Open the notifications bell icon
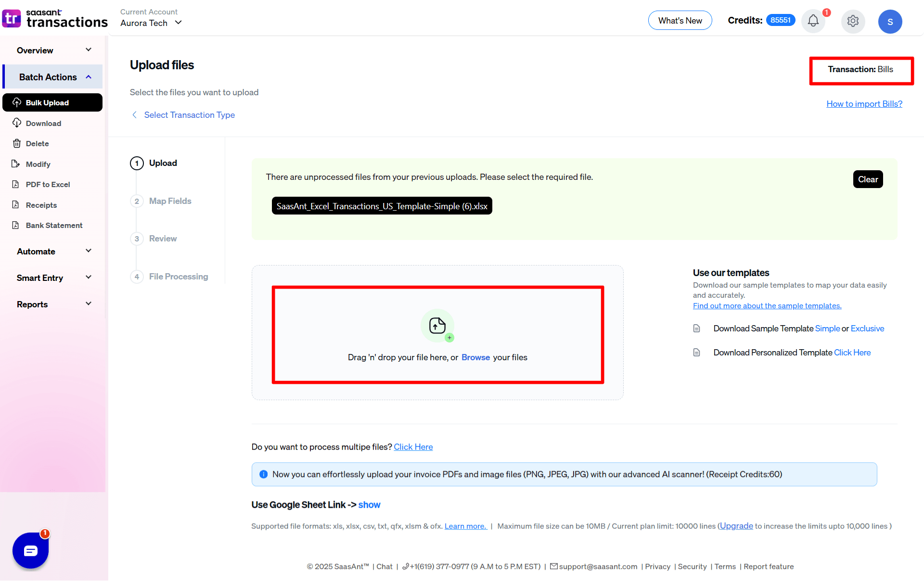The width and height of the screenshot is (924, 581). click(x=813, y=21)
